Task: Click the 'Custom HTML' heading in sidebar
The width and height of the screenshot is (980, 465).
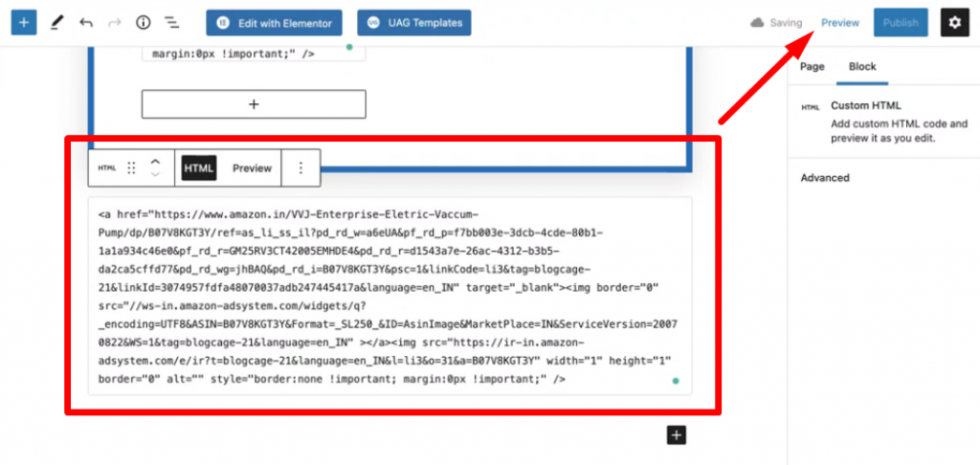Action: pyautogui.click(x=865, y=105)
